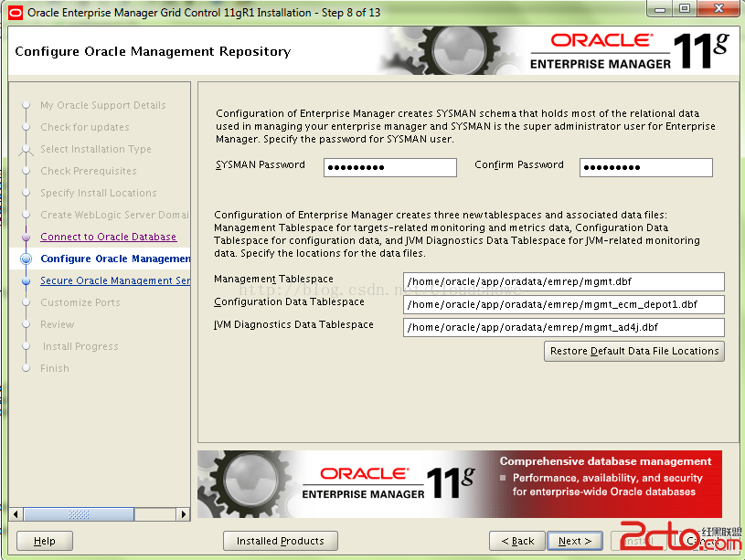Select the current Configure Oracle Management step

coord(115,259)
